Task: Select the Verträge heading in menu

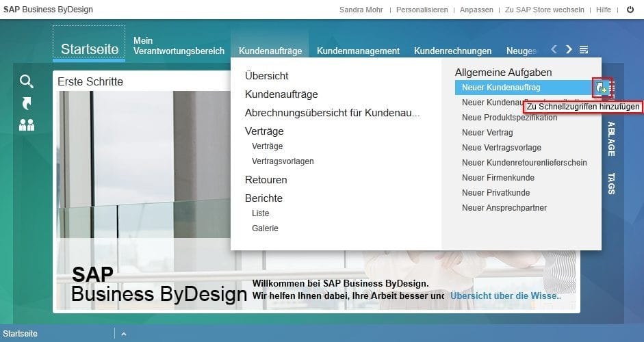Action: point(264,131)
